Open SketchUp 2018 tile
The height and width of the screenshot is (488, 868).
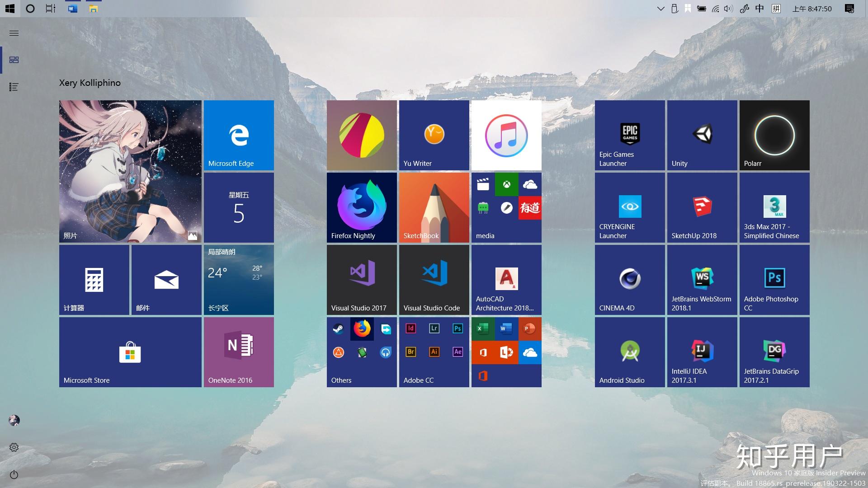click(702, 207)
